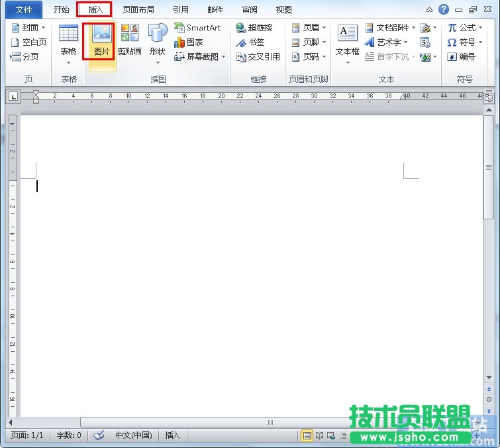Image resolution: width=500 pixels, height=448 pixels.
Task: Open the 表格 (Table) insert menu
Action: tap(69, 43)
